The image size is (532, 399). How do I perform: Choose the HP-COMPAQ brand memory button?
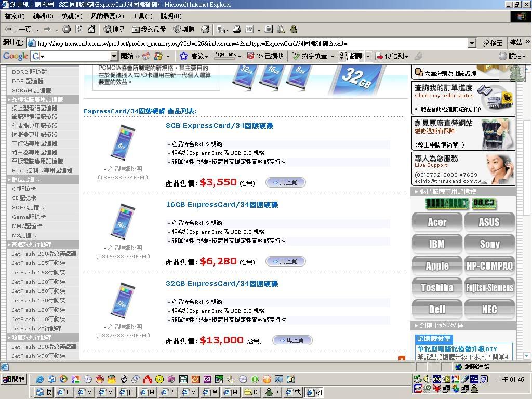pos(489,266)
